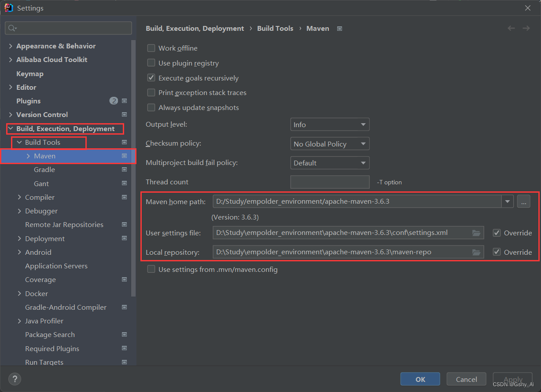
Task: Enable Print exception stack traces
Action: click(151, 92)
